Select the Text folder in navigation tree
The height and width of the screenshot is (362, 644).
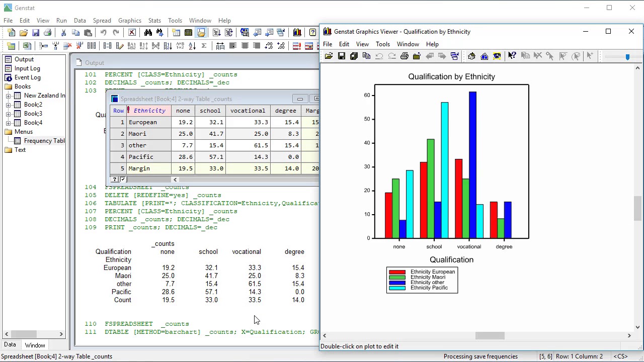tap(20, 150)
